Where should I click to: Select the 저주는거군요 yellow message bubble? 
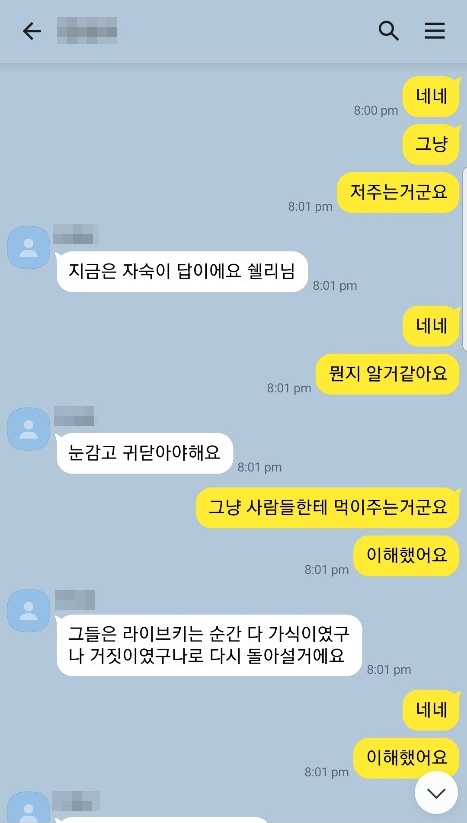(398, 192)
